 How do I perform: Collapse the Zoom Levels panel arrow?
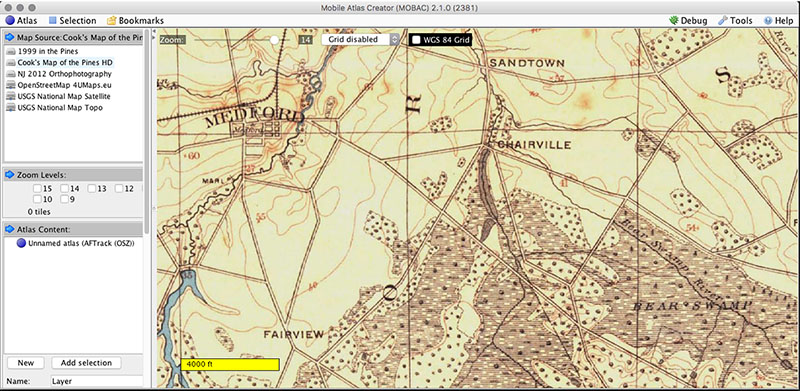pyautogui.click(x=10, y=175)
